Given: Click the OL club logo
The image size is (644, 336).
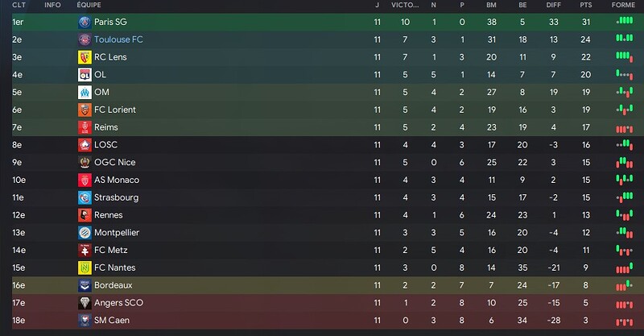Looking at the screenshot, I should pyautogui.click(x=85, y=75).
